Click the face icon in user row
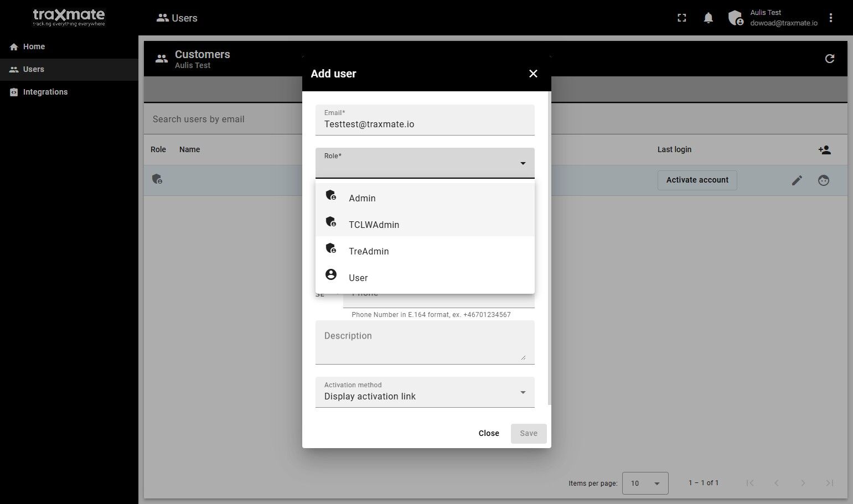 tap(824, 180)
